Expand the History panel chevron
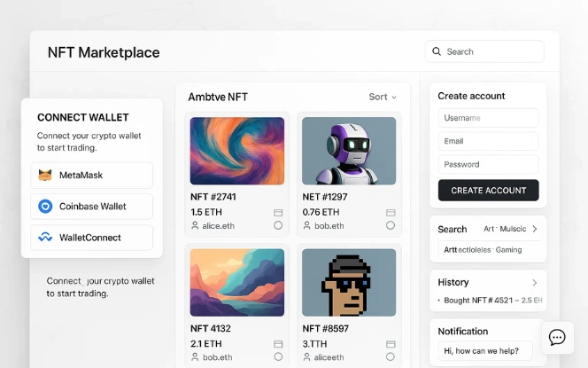 (534, 283)
